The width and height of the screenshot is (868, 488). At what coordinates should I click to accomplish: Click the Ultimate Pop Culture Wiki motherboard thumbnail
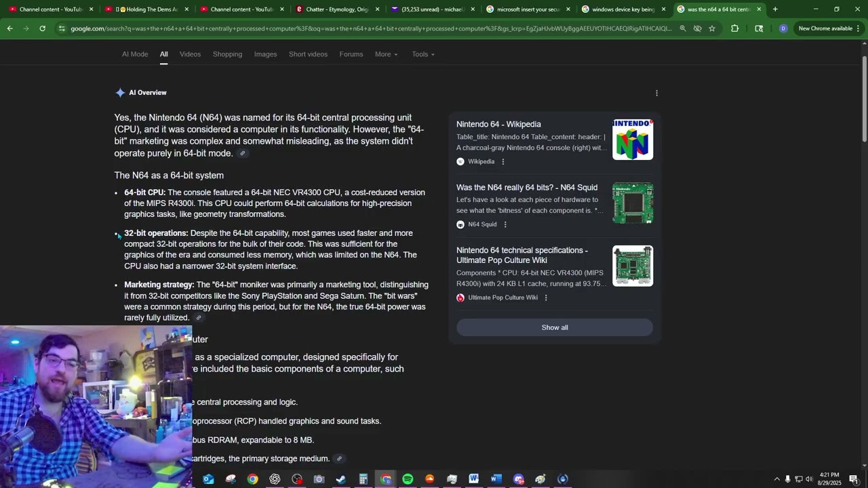pos(633,266)
